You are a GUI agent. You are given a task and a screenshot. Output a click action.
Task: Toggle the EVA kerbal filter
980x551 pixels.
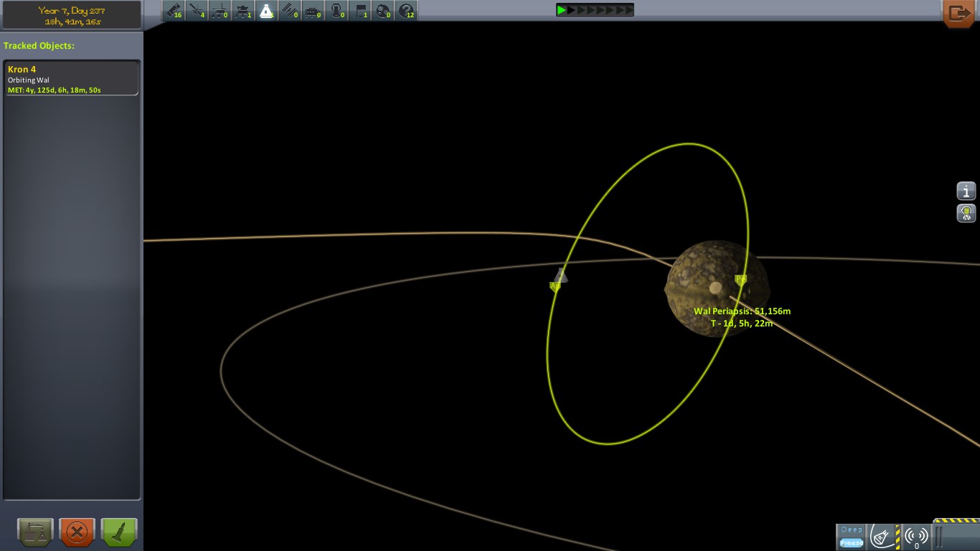tap(336, 11)
